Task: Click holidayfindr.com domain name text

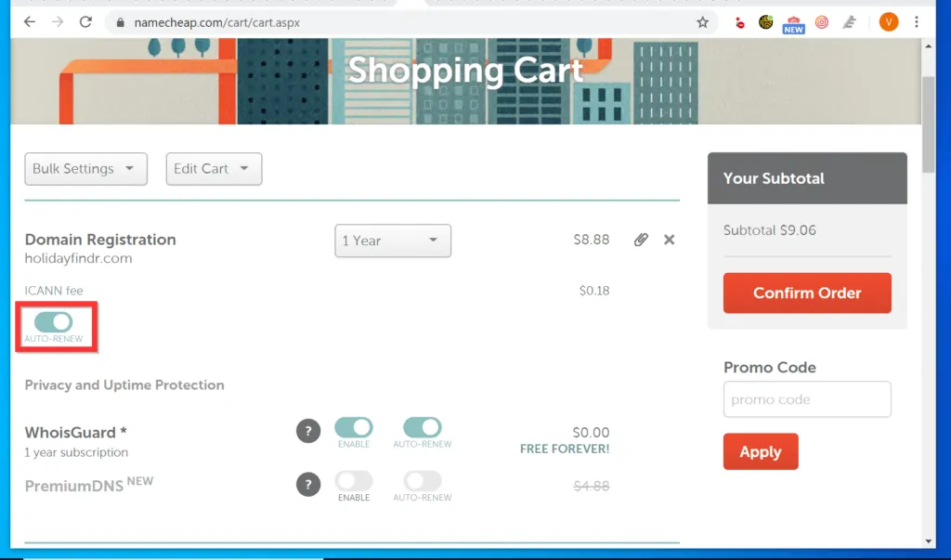Action: (x=78, y=258)
